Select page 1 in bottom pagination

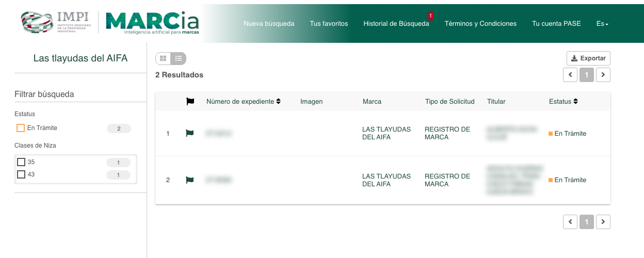coord(587,222)
